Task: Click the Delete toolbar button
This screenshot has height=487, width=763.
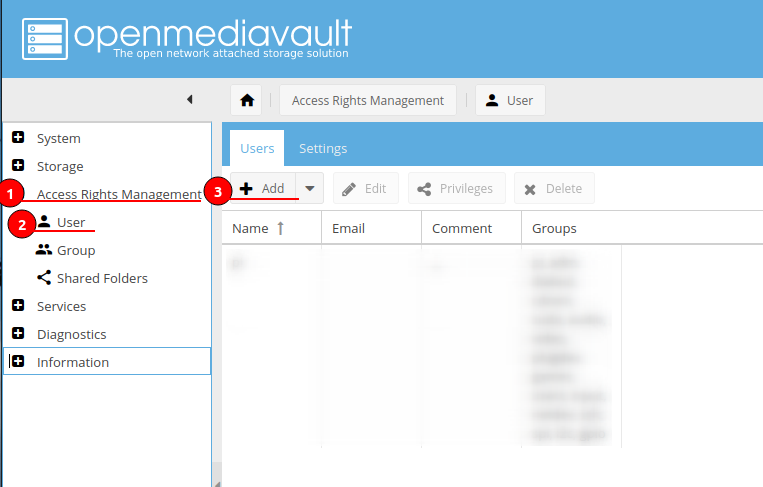Action: pyautogui.click(x=554, y=188)
